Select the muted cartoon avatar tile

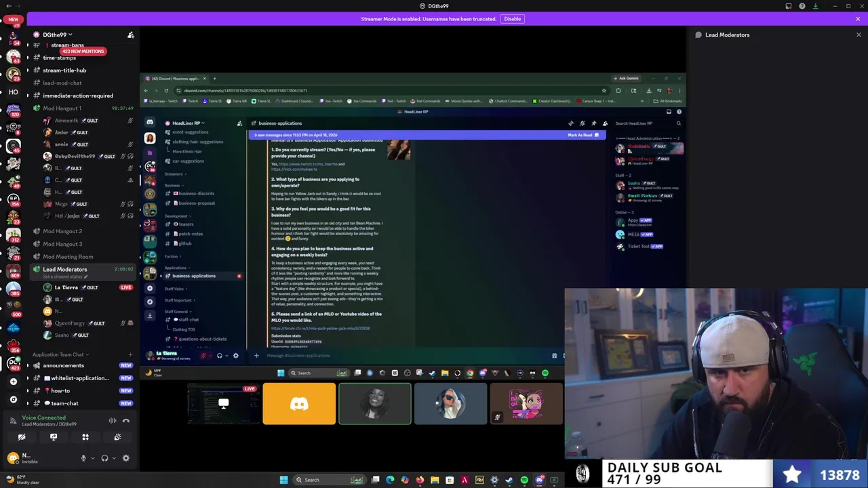click(x=526, y=404)
